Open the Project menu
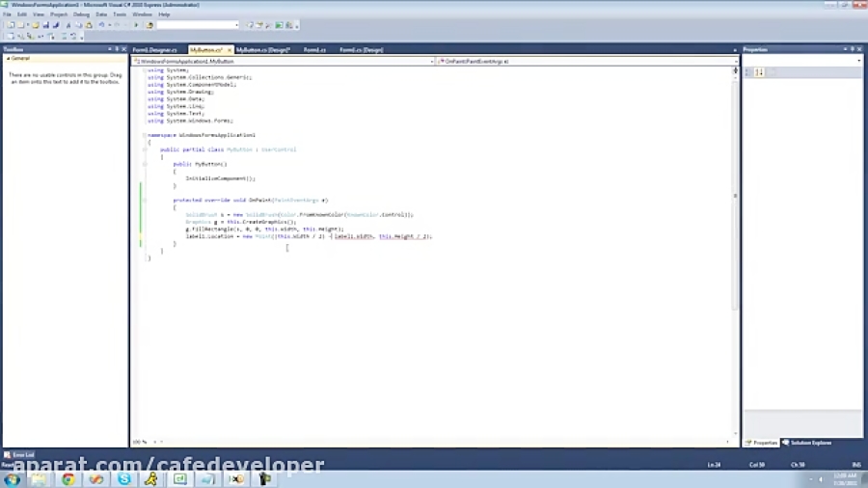 [x=59, y=14]
